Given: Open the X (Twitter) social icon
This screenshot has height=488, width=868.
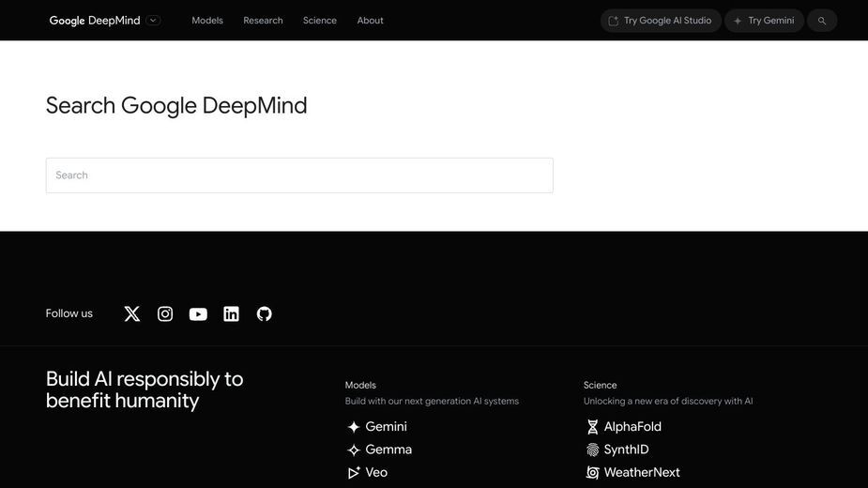Looking at the screenshot, I should pos(131,314).
